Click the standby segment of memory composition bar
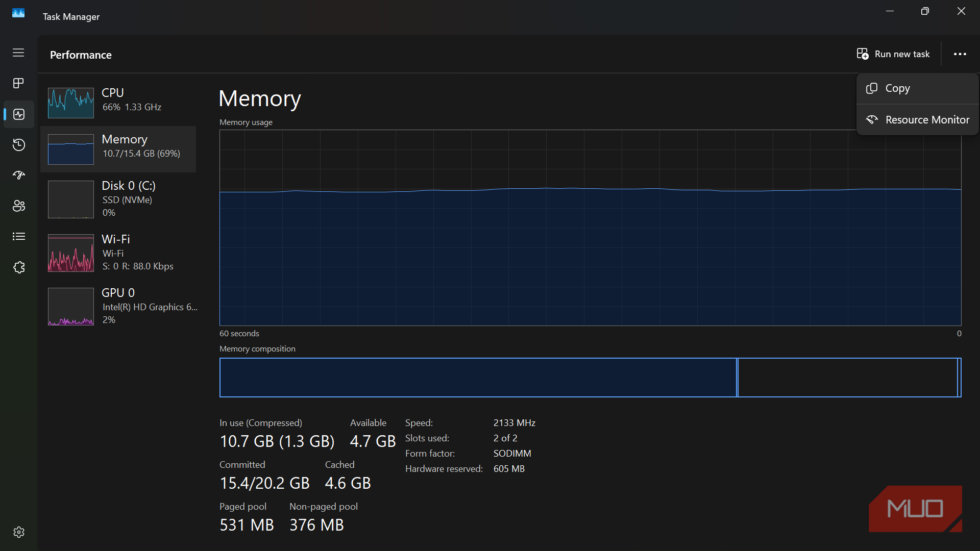Screen dimensions: 980x551 point(848,378)
